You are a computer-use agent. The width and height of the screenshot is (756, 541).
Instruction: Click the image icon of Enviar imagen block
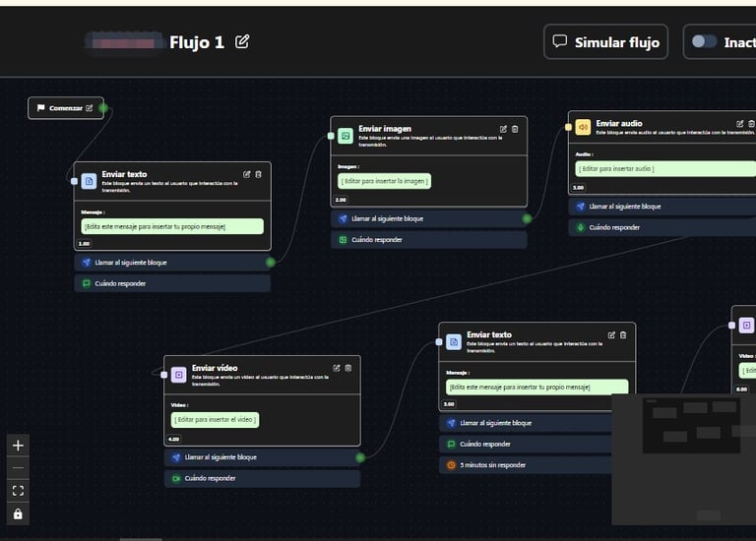click(346, 136)
